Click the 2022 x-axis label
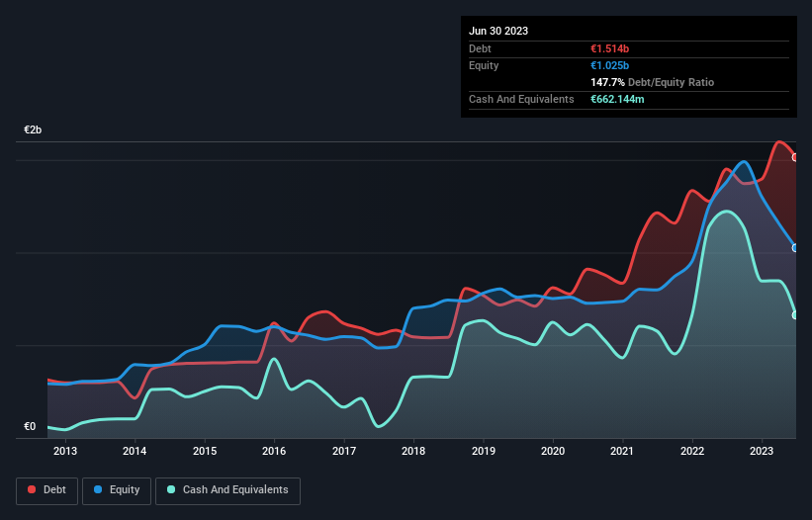 [x=692, y=451]
